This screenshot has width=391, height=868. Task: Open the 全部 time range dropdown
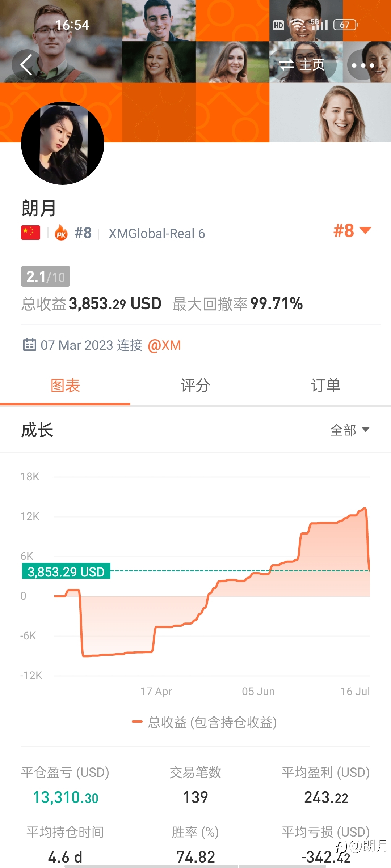(x=350, y=430)
